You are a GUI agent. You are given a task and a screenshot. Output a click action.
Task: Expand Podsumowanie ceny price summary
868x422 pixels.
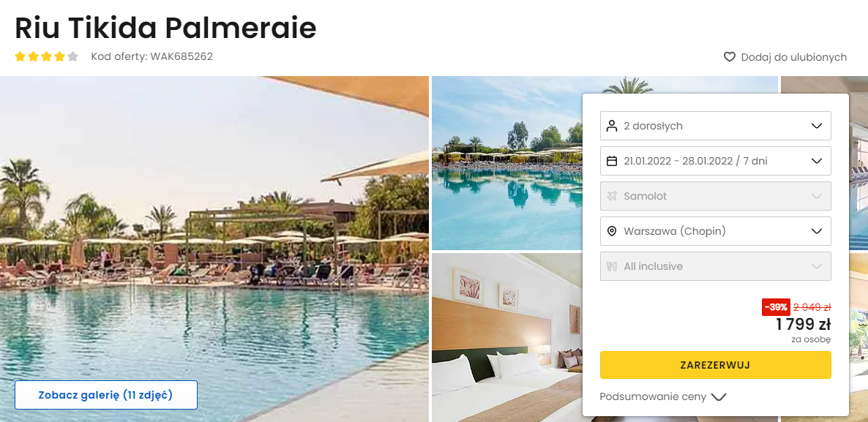662,396
